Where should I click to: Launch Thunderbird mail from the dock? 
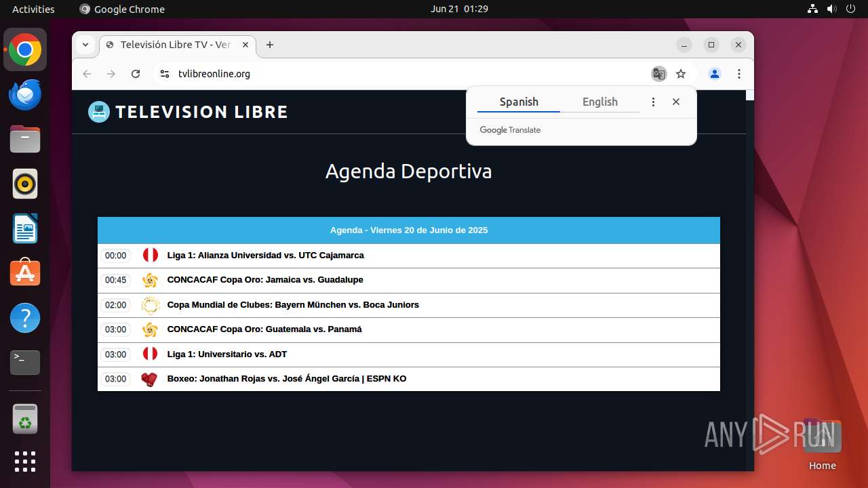[x=25, y=95]
